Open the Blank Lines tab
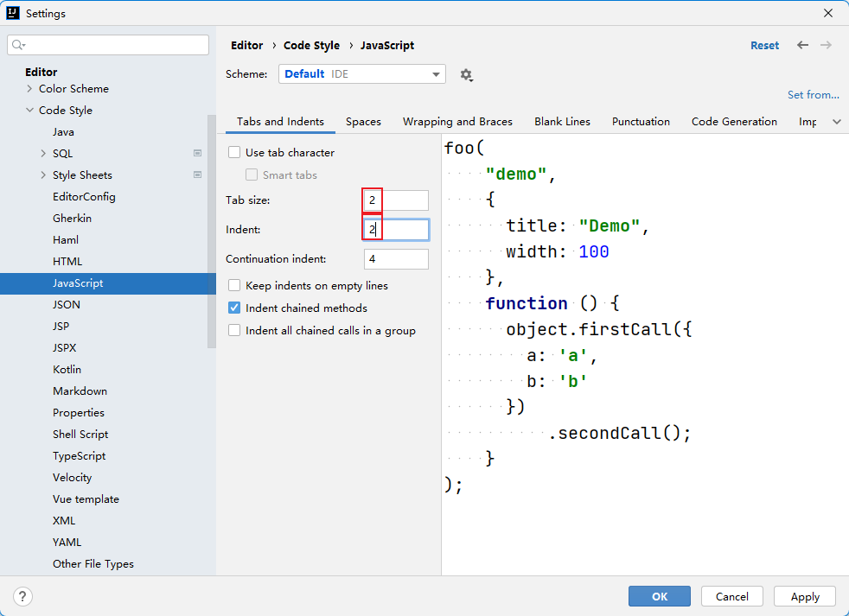The image size is (849, 616). coord(562,122)
